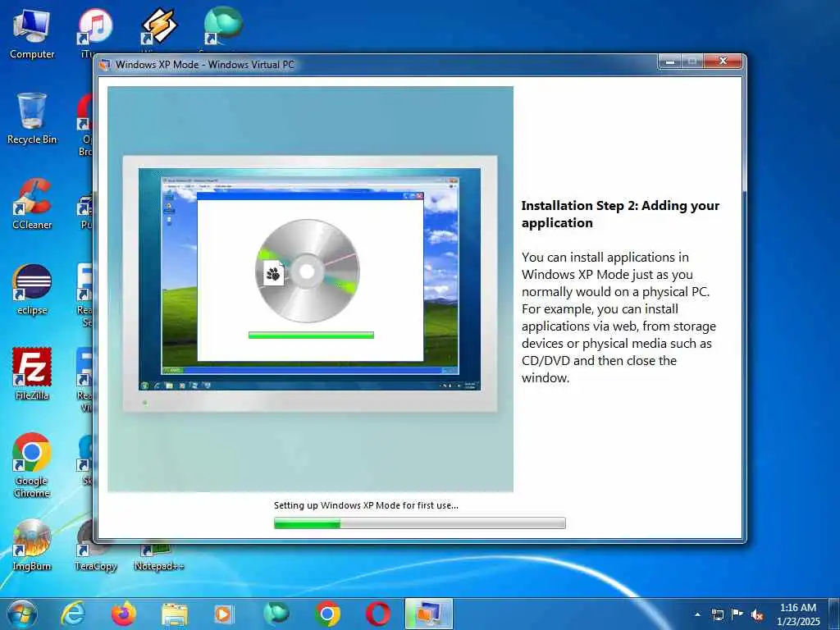The width and height of the screenshot is (840, 630).
Task: Open the Windows Start menu orb
Action: pos(22,614)
